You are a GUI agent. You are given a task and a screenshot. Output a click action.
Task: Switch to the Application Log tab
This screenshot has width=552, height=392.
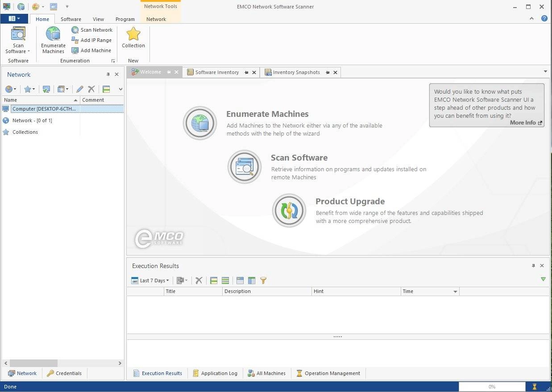click(215, 373)
